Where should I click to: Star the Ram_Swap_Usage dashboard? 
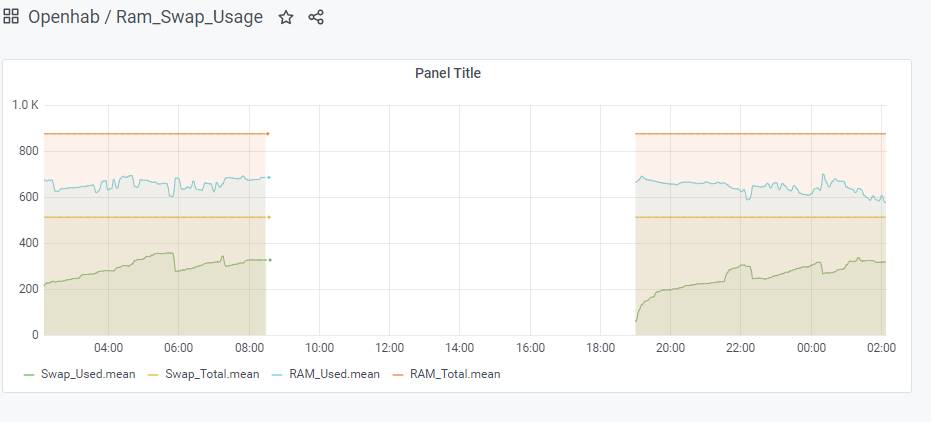click(x=286, y=17)
